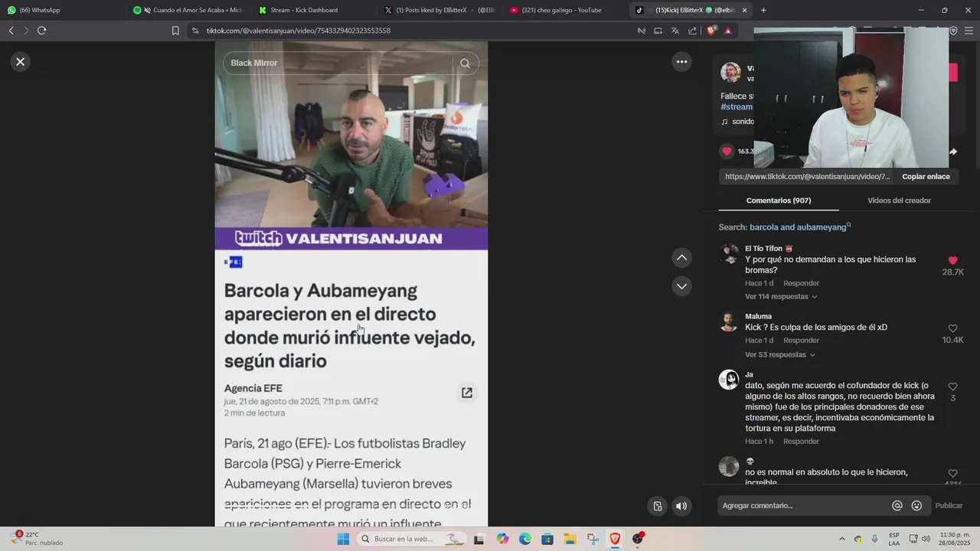Go to the previous video with the up arrow
Viewport: 980px width, 551px height.
point(681,258)
